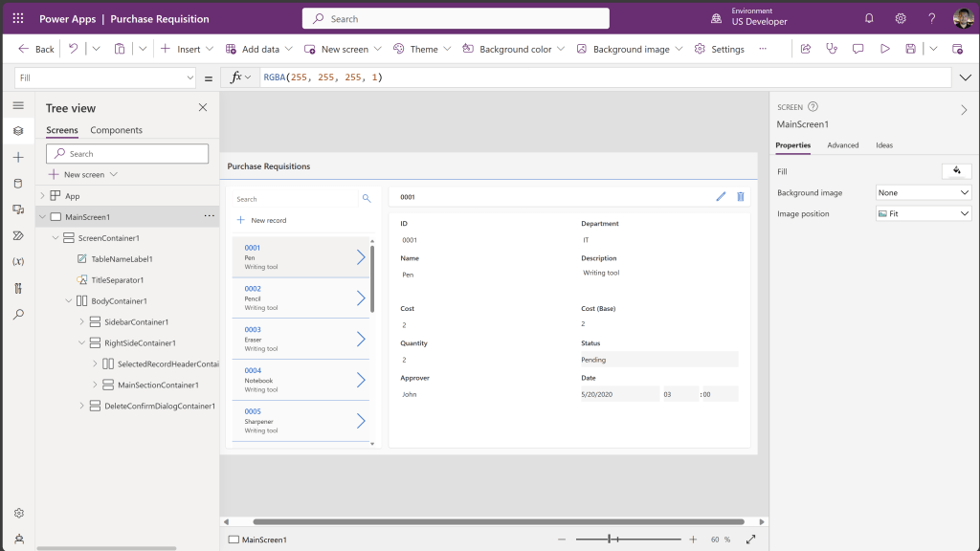The image size is (980, 551).
Task: Click the Add data button
Action: tap(253, 49)
